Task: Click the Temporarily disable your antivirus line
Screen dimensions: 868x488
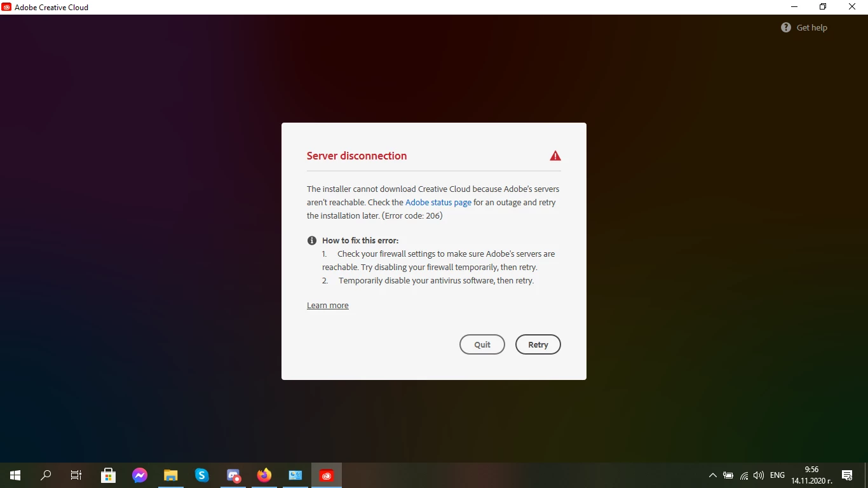Action: point(436,280)
